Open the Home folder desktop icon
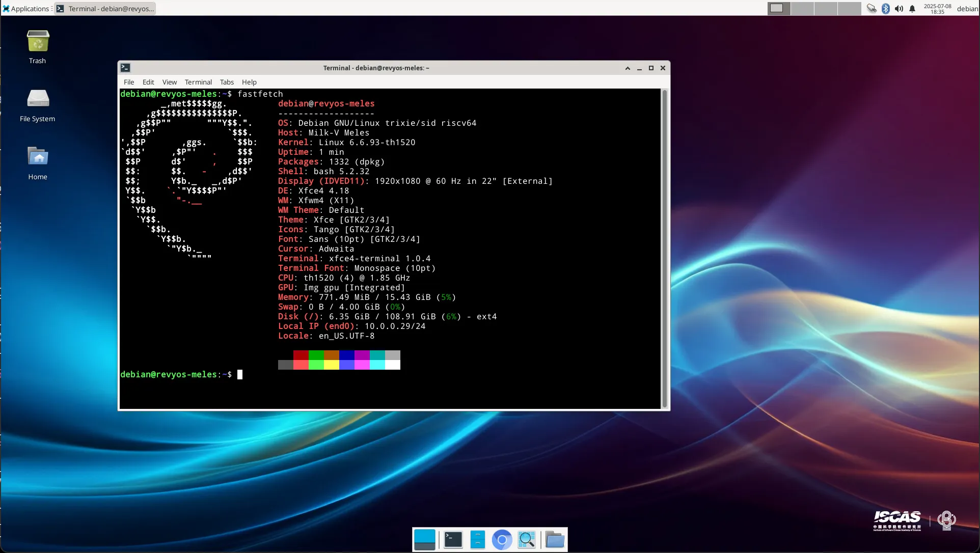 click(38, 157)
